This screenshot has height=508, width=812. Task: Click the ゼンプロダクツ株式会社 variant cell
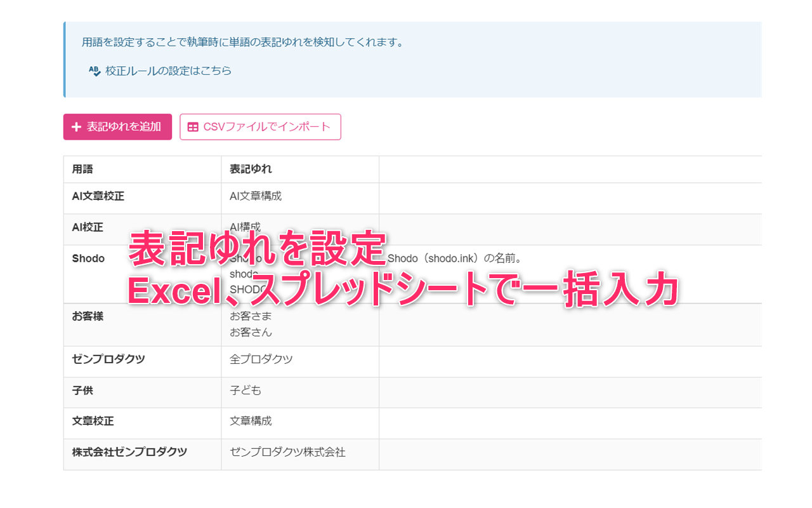pos(300,455)
